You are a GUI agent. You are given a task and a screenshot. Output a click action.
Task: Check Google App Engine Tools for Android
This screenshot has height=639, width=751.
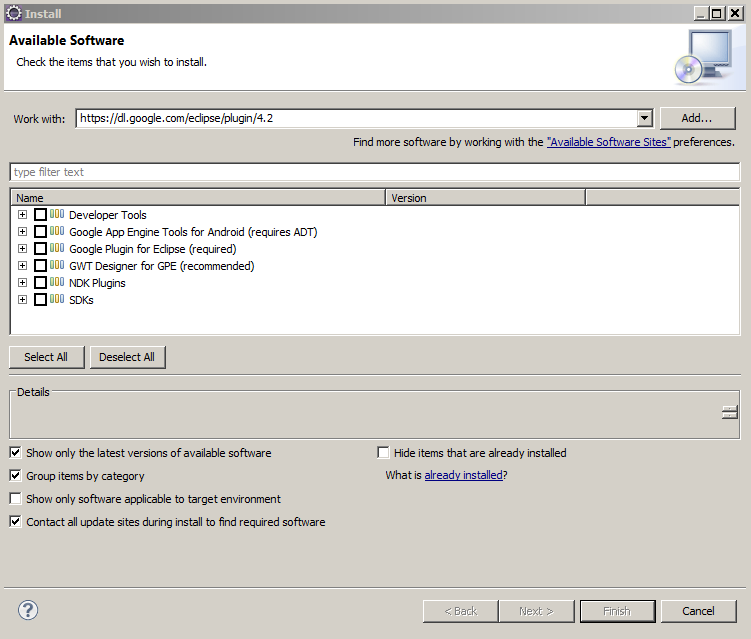pos(41,232)
